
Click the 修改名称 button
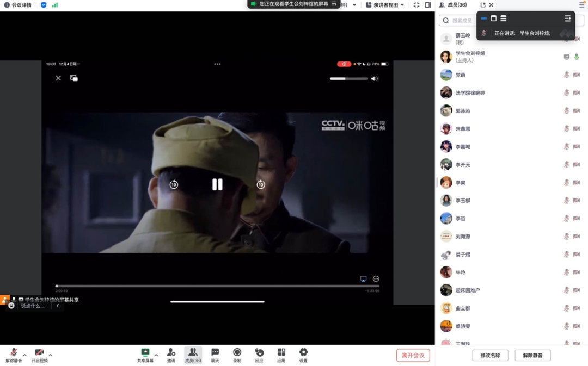point(490,355)
